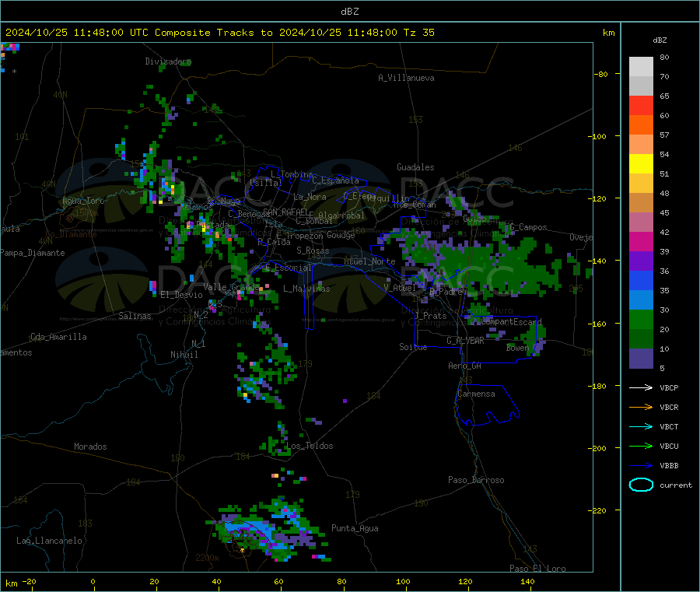Click the 'Soitue' map label

click(413, 347)
